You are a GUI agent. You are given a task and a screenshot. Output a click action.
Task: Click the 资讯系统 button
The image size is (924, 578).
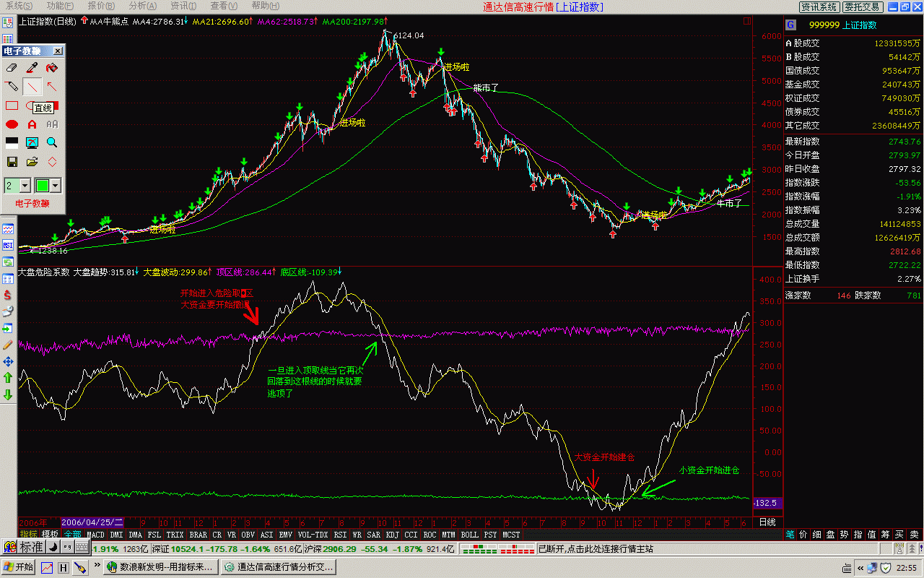819,7
